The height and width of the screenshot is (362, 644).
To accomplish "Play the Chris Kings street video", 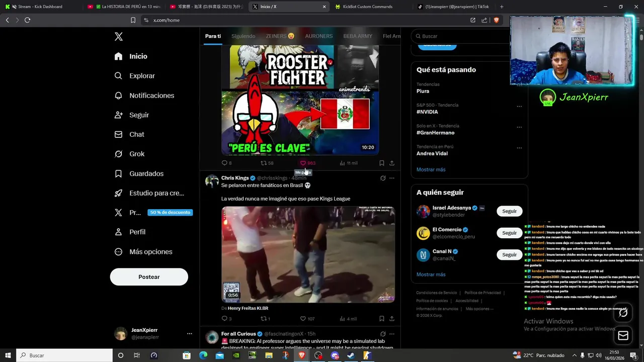I will point(308,254).
